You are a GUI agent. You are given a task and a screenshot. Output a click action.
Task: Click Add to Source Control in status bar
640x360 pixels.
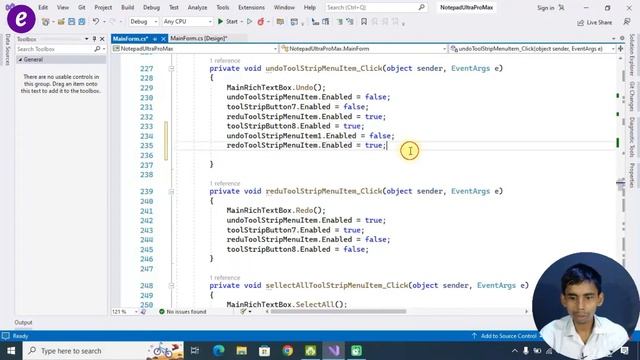coord(504,336)
